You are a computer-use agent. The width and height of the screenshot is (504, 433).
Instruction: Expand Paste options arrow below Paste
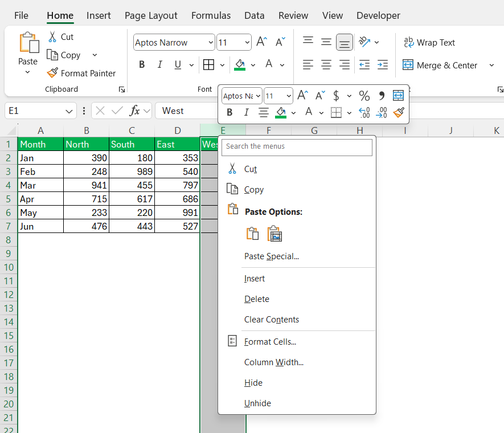(28, 72)
